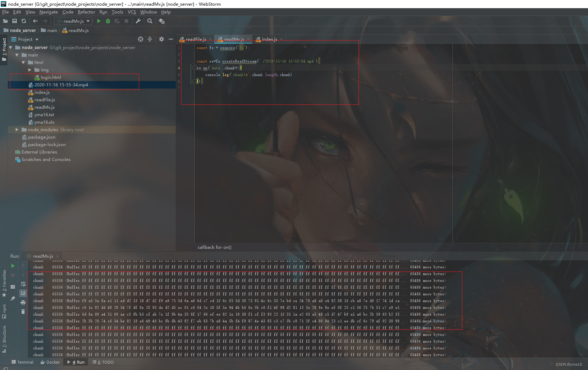Open the TODO tool window

[103, 362]
